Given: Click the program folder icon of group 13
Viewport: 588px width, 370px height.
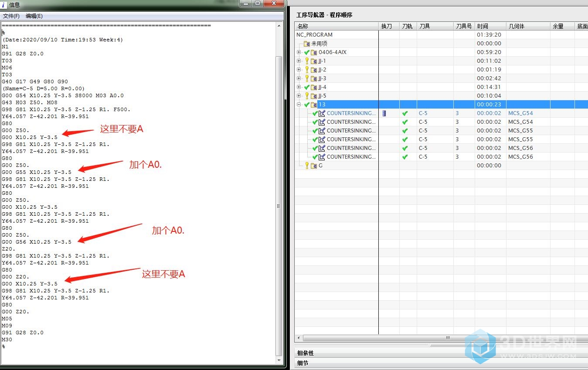Looking at the screenshot, I should [314, 105].
